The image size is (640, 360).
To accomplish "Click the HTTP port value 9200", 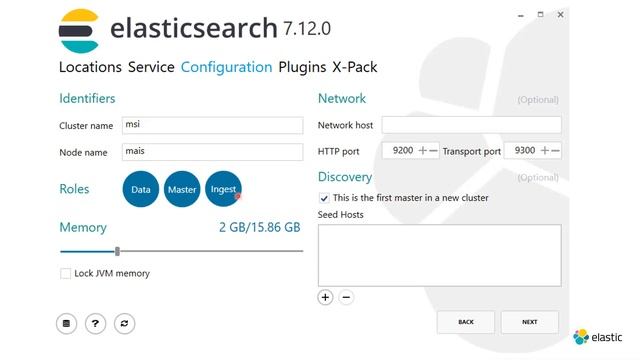I will click(x=403, y=151).
